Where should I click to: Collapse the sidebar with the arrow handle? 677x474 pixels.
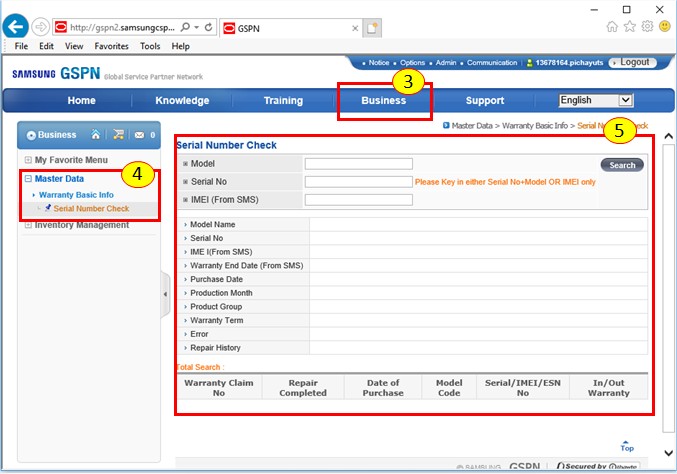click(x=165, y=294)
